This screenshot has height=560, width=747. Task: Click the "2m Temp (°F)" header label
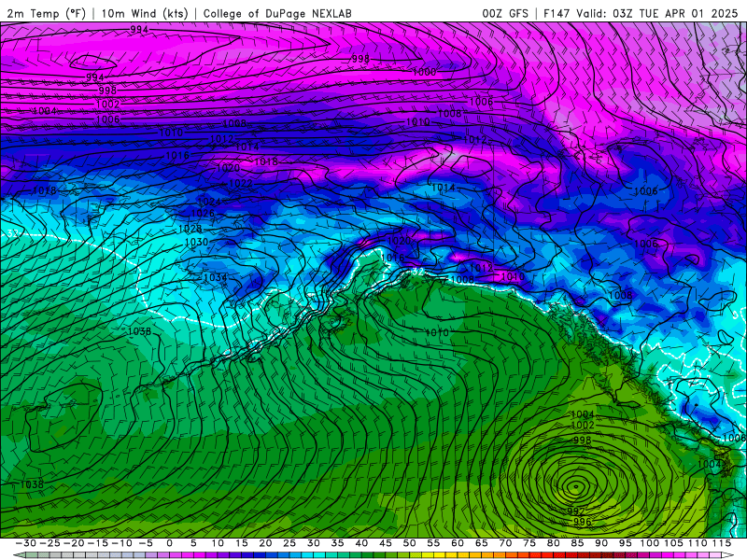46,13
